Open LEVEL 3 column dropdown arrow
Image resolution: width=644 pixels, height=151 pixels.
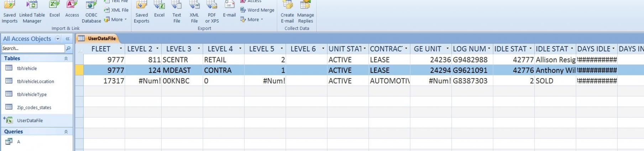199,49
